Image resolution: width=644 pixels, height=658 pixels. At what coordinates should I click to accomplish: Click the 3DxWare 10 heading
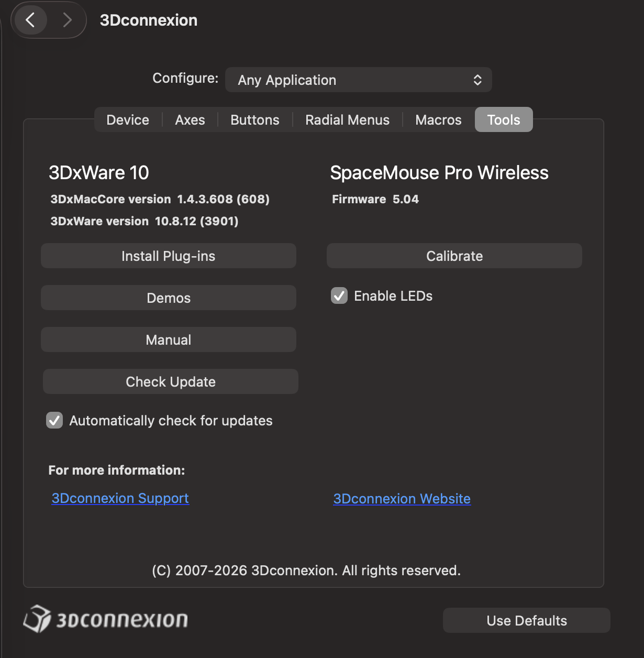click(x=99, y=172)
